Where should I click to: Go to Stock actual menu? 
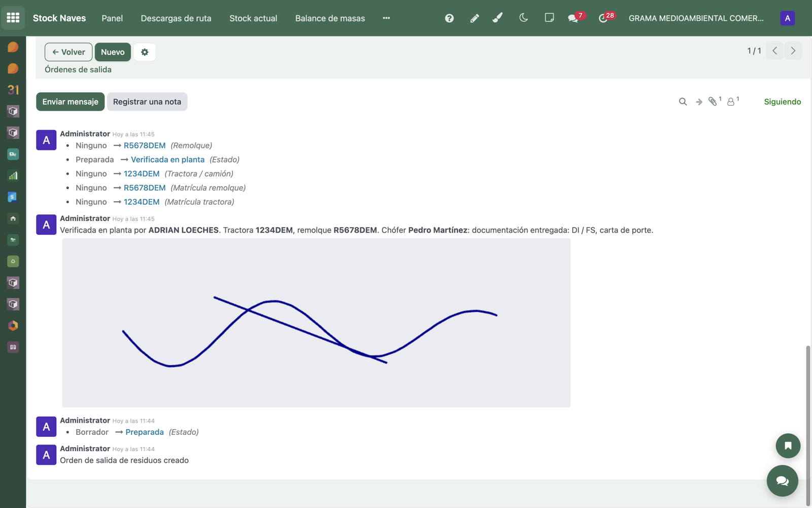pyautogui.click(x=253, y=18)
